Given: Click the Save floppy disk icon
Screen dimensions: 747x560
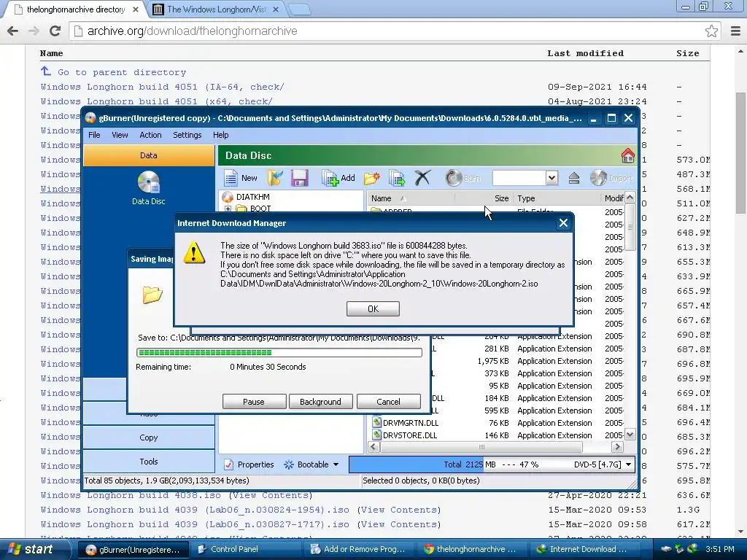Looking at the screenshot, I should point(299,178).
